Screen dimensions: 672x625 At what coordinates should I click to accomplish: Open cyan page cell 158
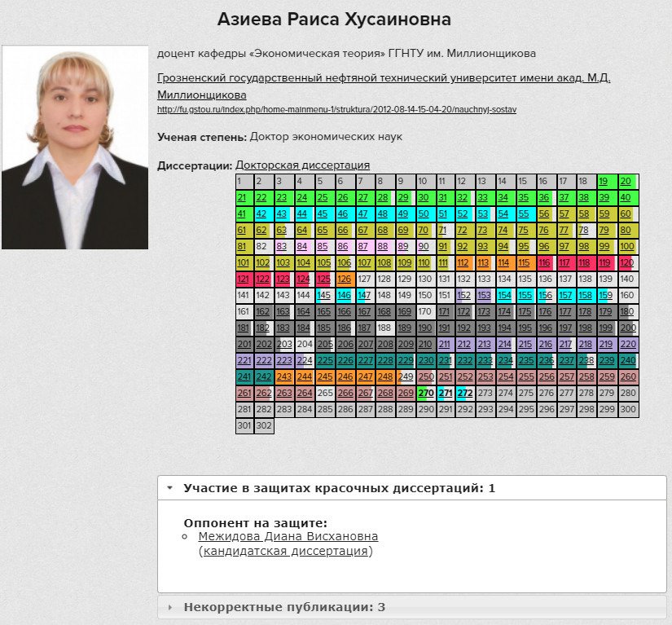[586, 295]
